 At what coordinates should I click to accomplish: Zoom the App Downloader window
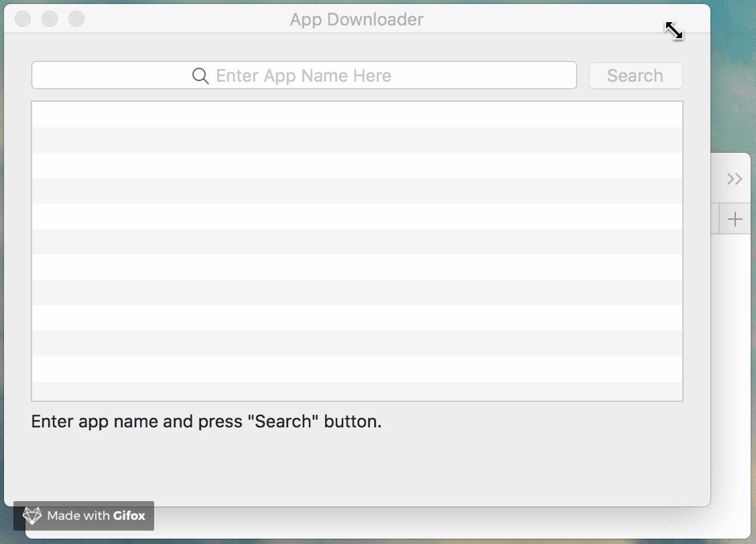point(76,19)
